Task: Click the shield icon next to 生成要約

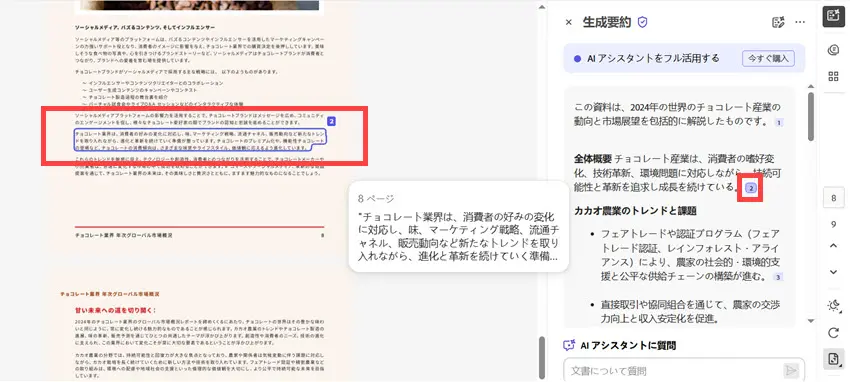Action: pos(642,22)
